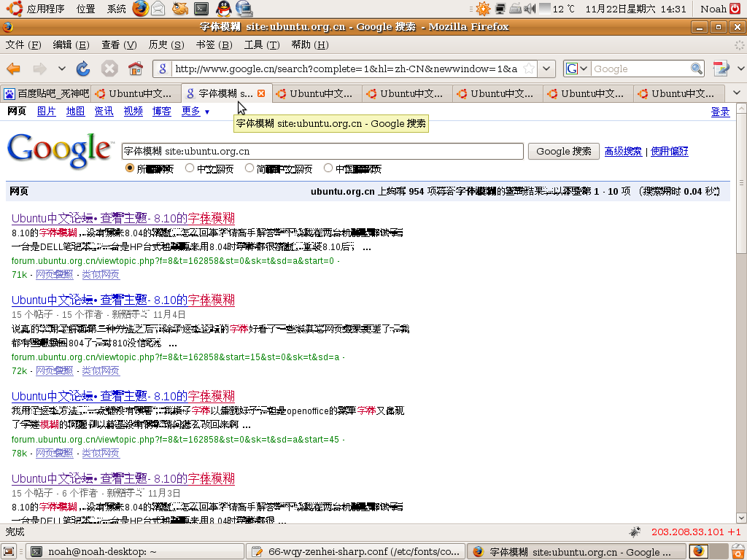Open the 文件 (F) menu
Image resolution: width=747 pixels, height=560 pixels.
pyautogui.click(x=23, y=44)
